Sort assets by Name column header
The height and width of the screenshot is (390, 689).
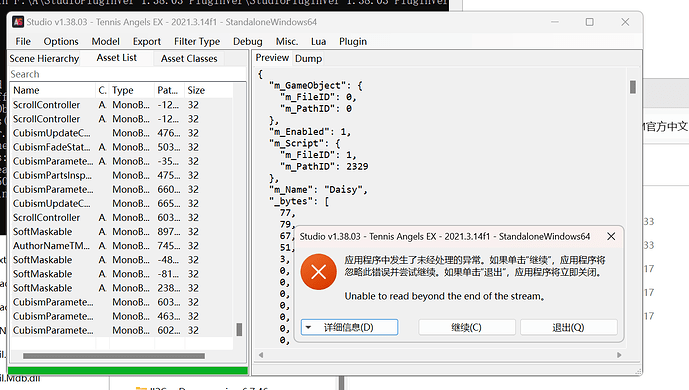click(x=52, y=90)
